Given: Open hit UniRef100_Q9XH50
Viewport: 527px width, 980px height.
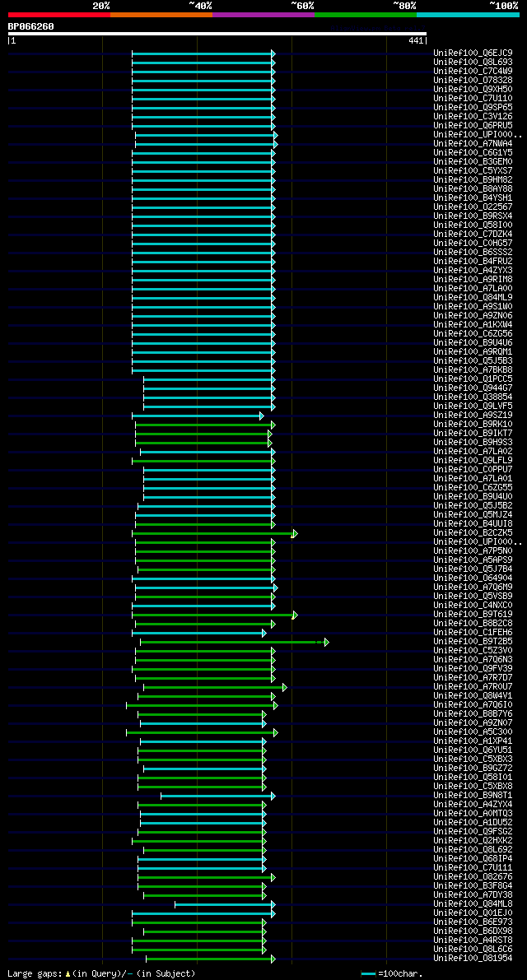Looking at the screenshot, I should coord(473,90).
